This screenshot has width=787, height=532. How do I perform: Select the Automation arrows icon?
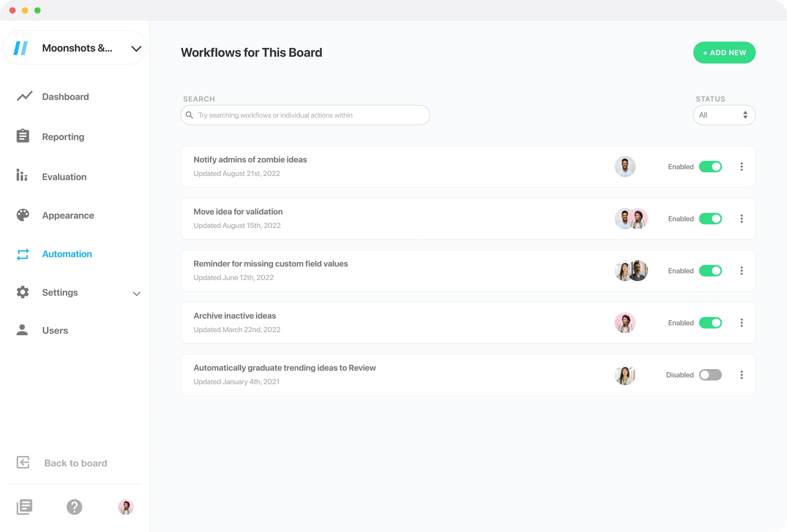click(22, 254)
